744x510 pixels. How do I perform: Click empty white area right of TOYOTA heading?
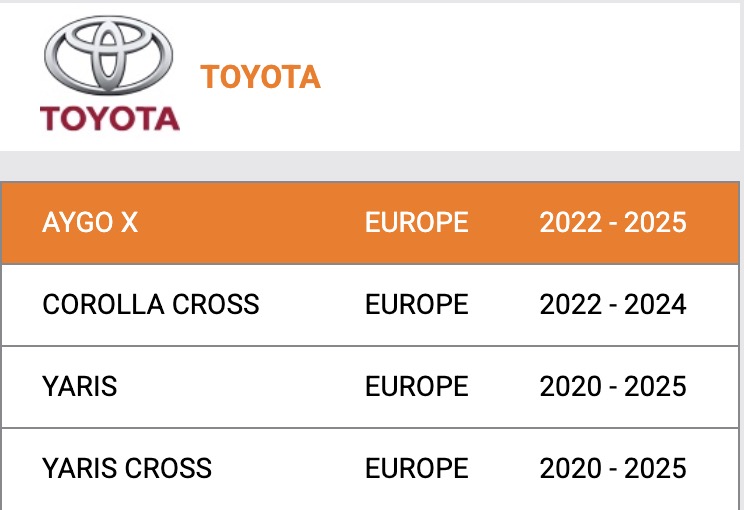point(530,77)
